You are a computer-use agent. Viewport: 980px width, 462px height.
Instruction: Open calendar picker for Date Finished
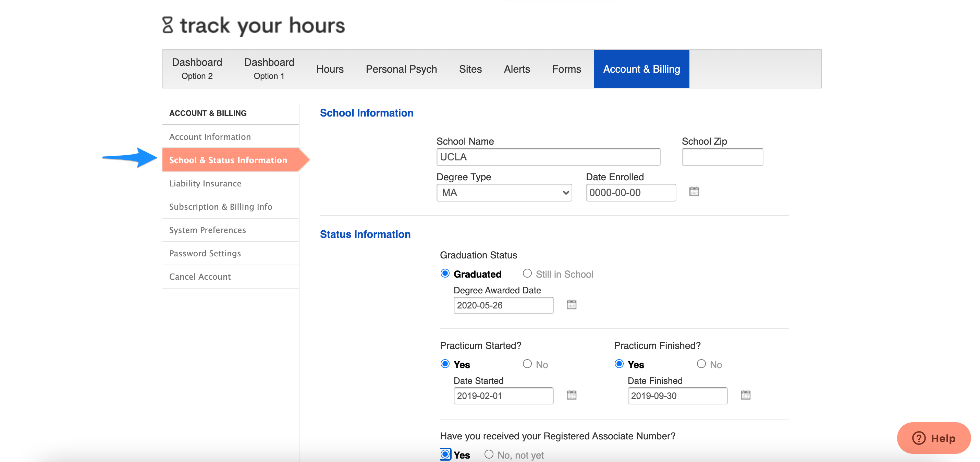(745, 395)
